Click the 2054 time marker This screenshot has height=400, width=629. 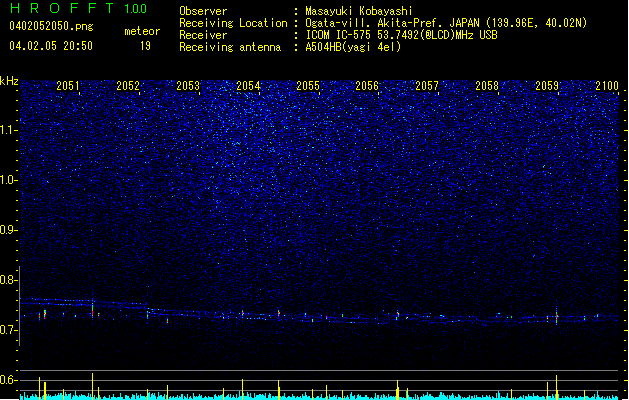248,86
